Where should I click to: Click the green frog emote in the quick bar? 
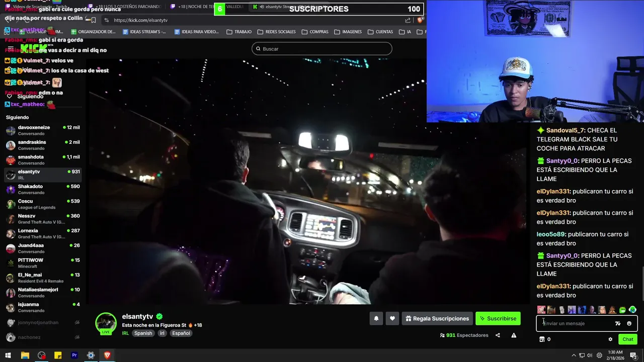[622, 310]
